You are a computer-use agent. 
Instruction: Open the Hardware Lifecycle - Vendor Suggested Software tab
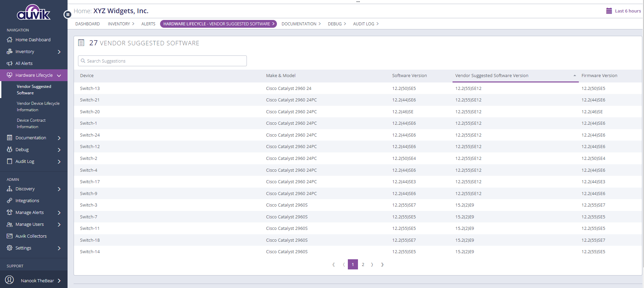[x=218, y=24]
